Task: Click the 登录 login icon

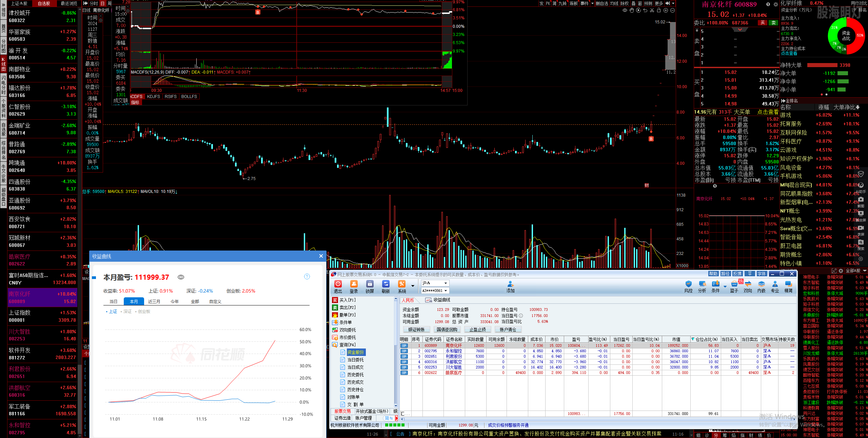Action: click(354, 286)
